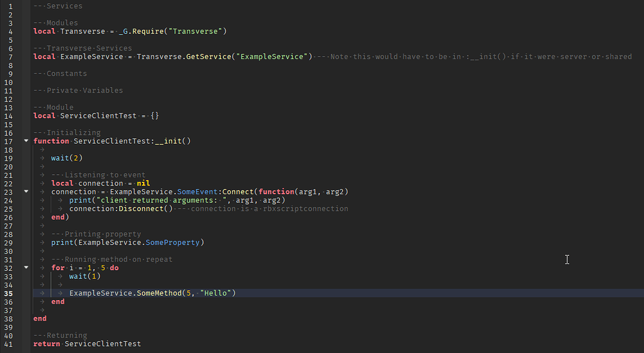The height and width of the screenshot is (353, 644).
Task: Click line number 19 in gutter
Action: tap(9, 158)
